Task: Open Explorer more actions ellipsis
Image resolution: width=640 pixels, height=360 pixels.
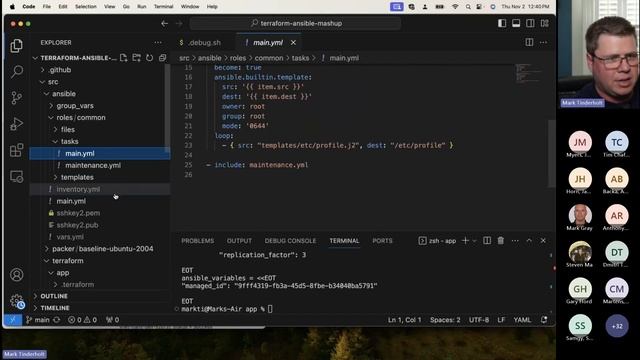Action: (x=158, y=42)
